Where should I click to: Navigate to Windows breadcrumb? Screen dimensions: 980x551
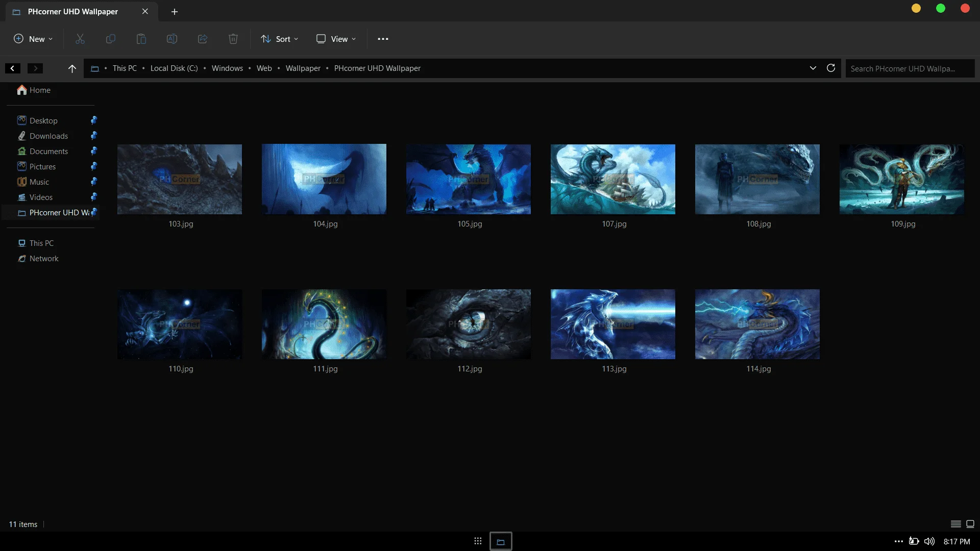(227, 68)
